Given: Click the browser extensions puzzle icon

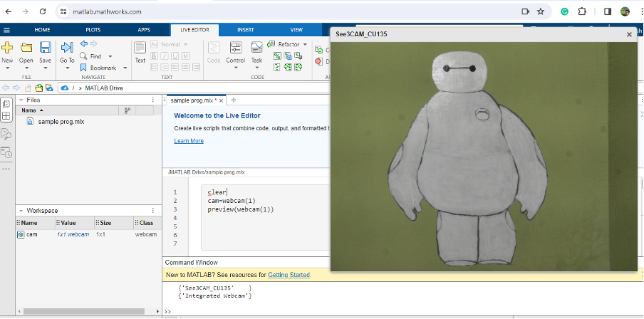Looking at the screenshot, I should tap(583, 11).
